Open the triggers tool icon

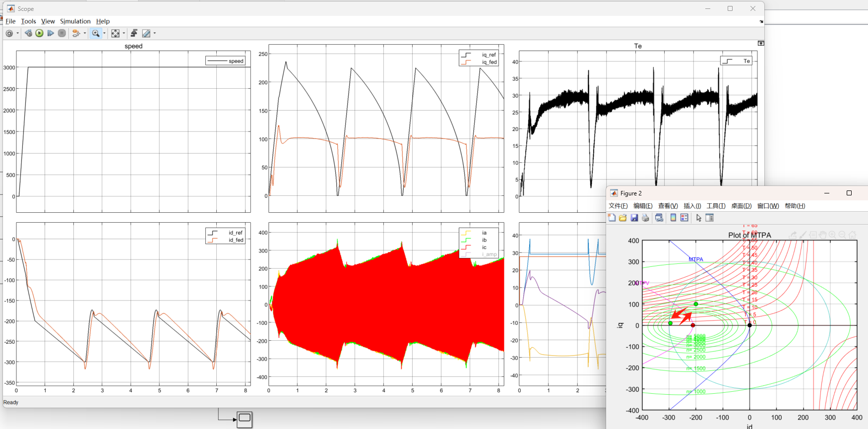pos(134,33)
